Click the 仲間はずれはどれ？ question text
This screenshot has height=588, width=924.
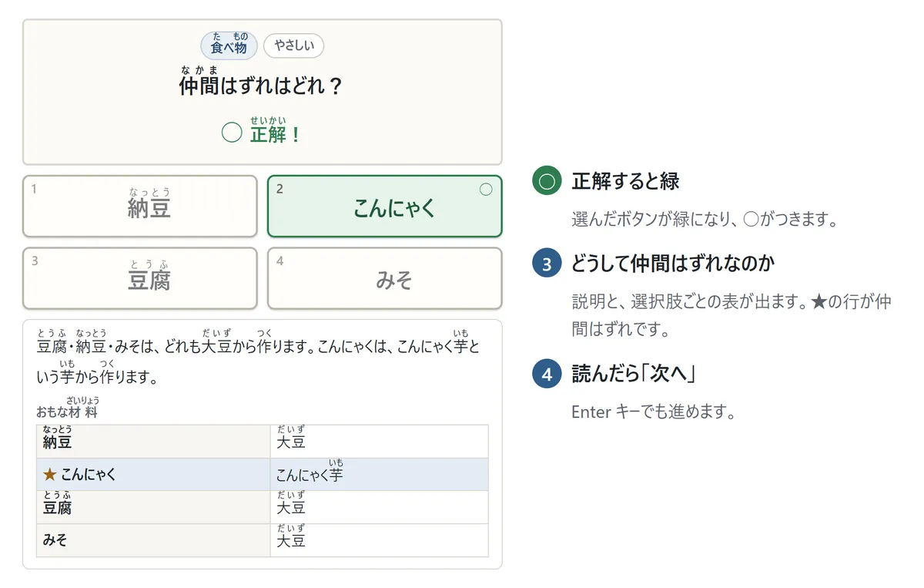pyautogui.click(x=260, y=82)
